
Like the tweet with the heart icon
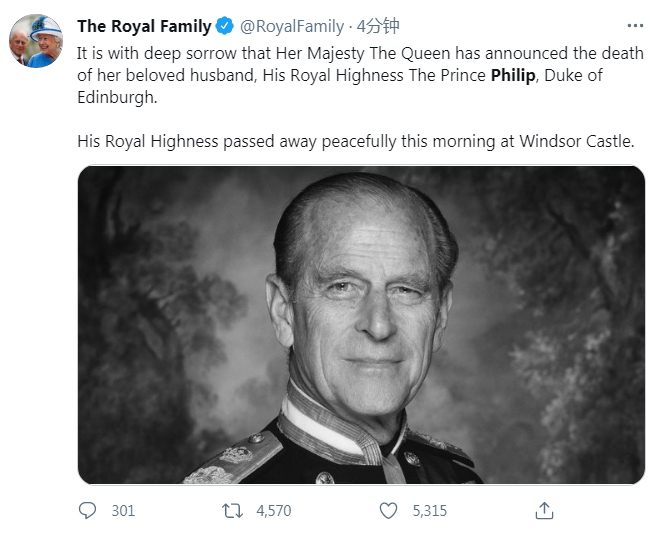(388, 511)
